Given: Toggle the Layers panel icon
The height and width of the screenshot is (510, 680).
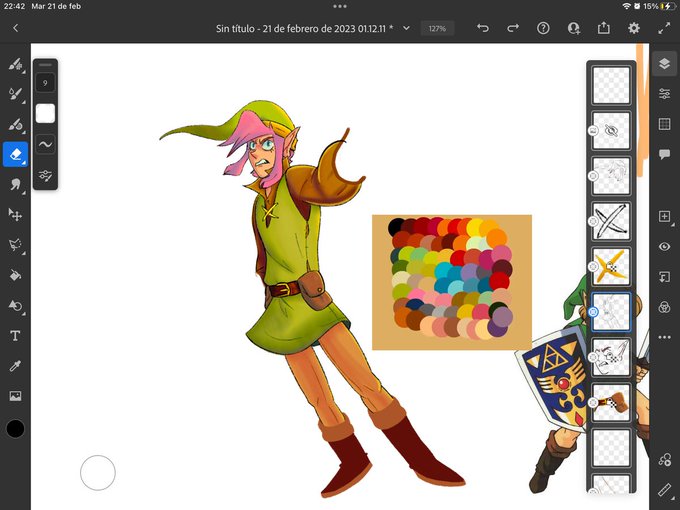Looking at the screenshot, I should pos(664,64).
